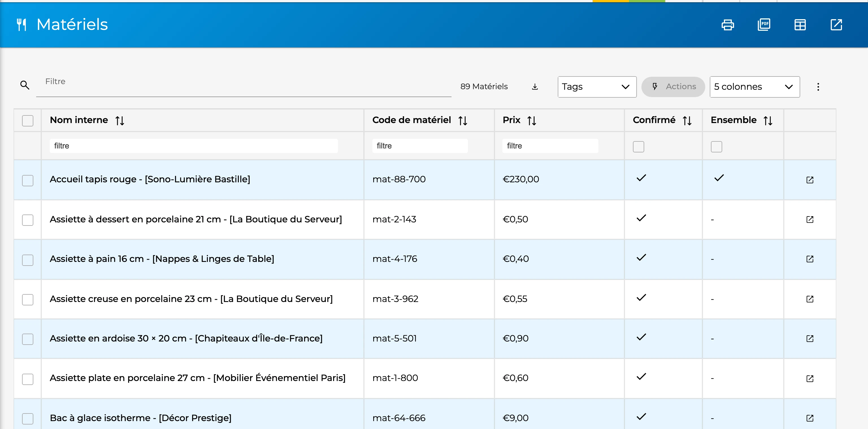
Task: Click the Actions button
Action: (673, 87)
